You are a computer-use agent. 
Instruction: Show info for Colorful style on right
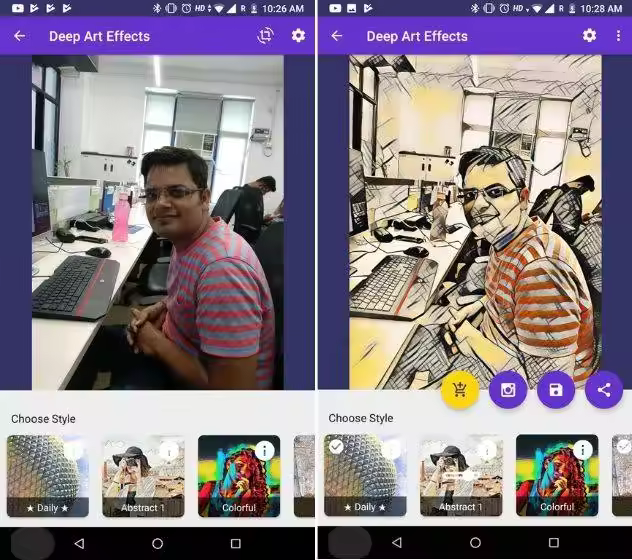tap(583, 450)
